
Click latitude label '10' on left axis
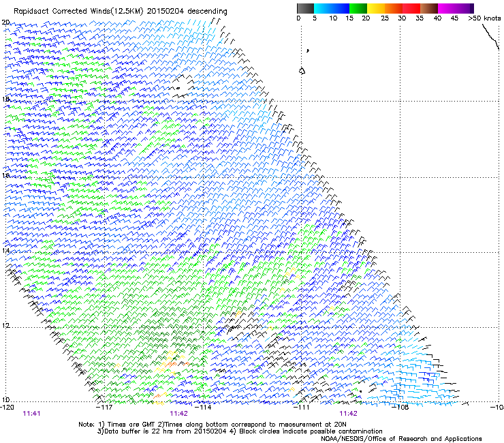pos(5,400)
